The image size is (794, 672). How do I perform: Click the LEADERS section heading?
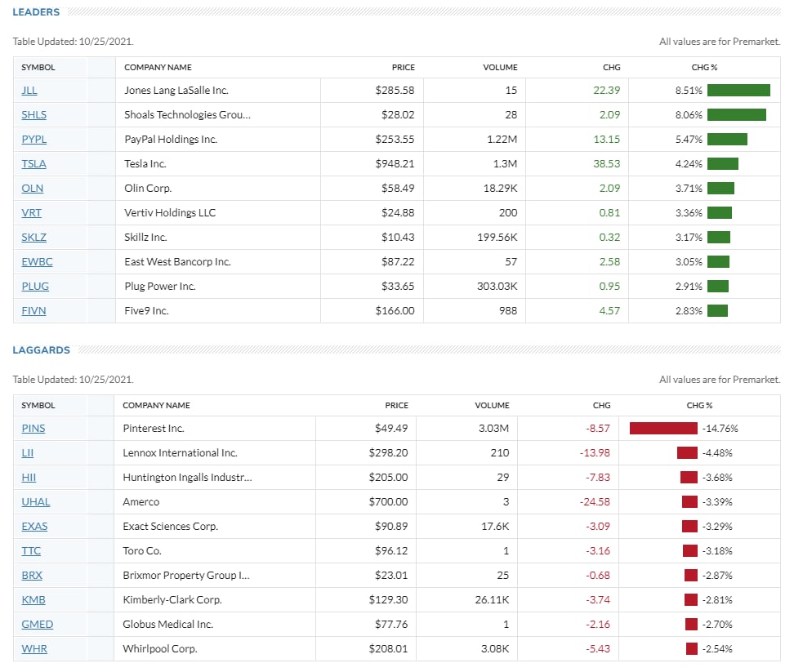tap(36, 12)
